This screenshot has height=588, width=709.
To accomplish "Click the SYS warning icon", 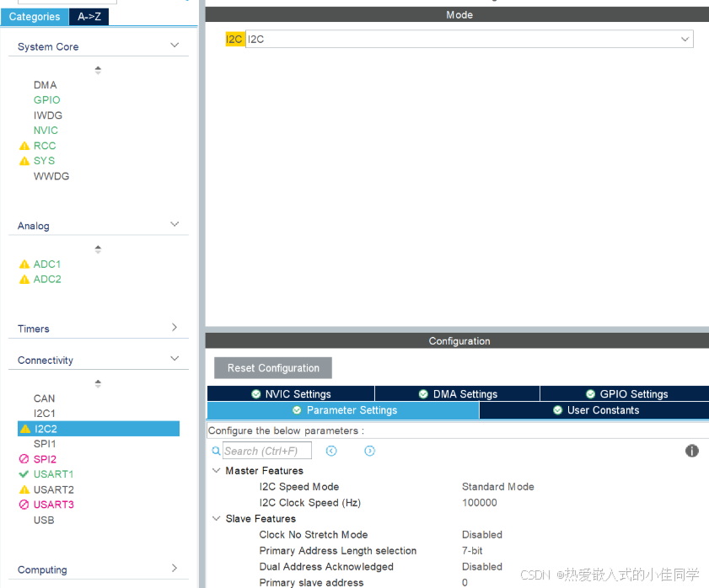I will tap(24, 161).
